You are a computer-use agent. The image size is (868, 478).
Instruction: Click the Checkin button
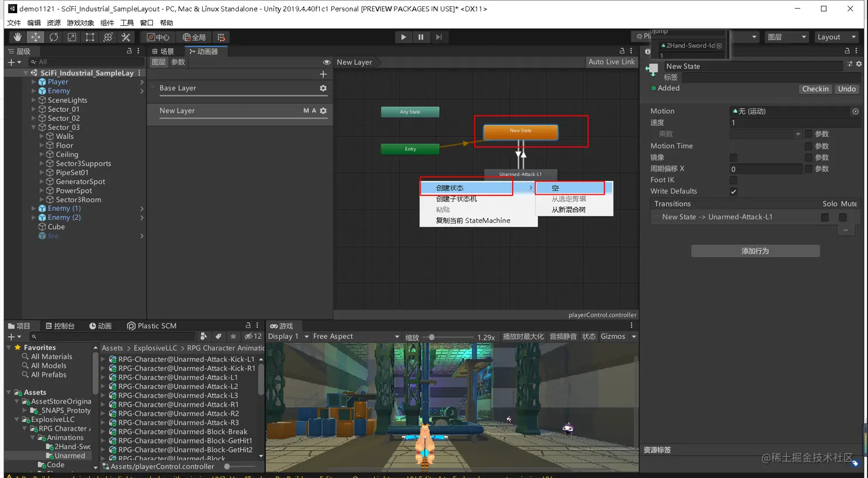click(815, 89)
